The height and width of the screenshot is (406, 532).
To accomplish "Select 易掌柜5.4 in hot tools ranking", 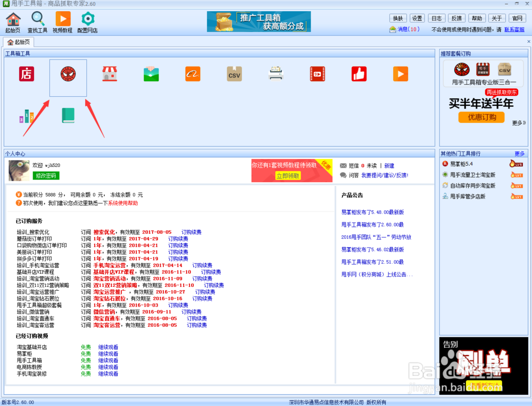I will tap(461, 164).
